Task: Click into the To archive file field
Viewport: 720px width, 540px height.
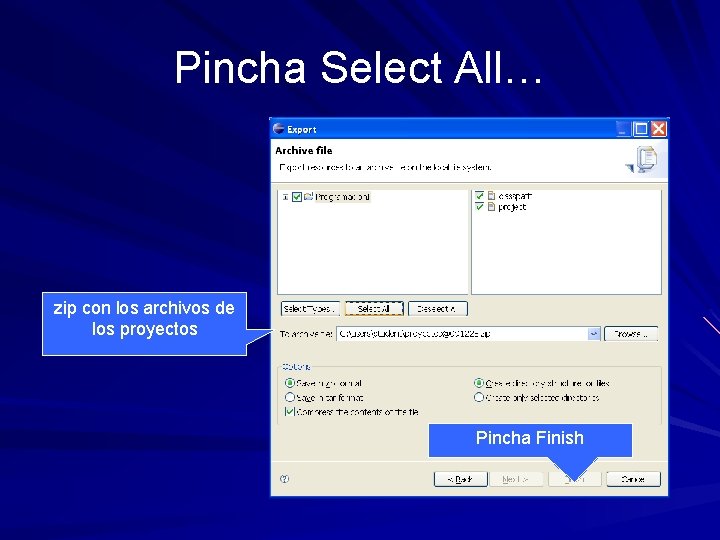Action: (462, 334)
